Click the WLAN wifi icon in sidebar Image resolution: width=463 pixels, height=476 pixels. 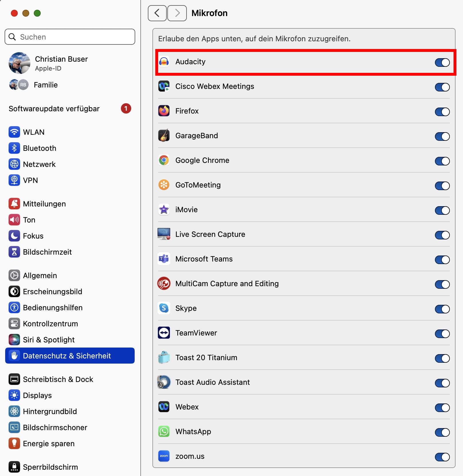(x=14, y=132)
